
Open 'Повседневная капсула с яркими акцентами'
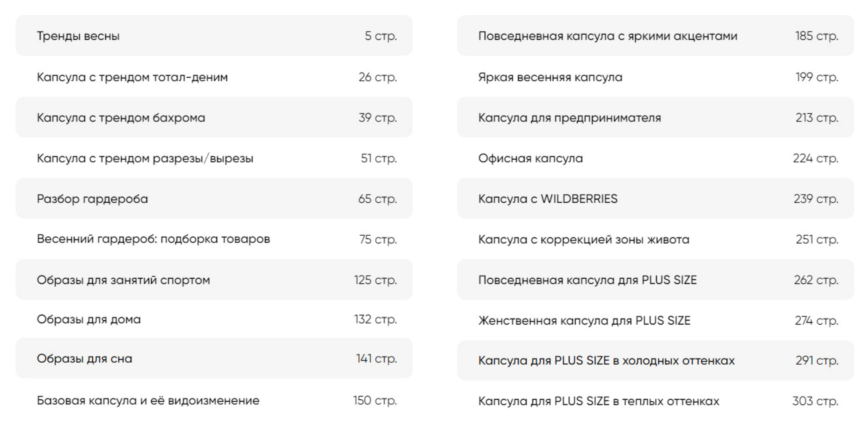(608, 36)
